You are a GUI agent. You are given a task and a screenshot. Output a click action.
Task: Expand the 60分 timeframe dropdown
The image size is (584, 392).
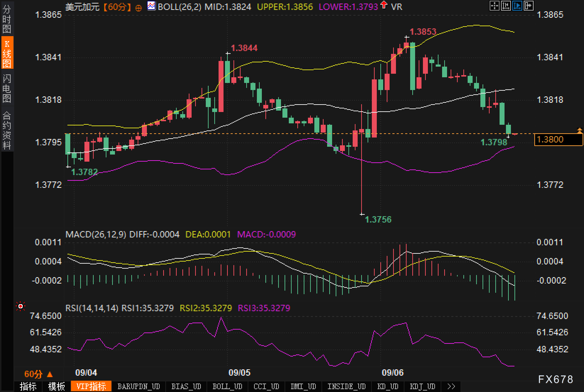38,374
